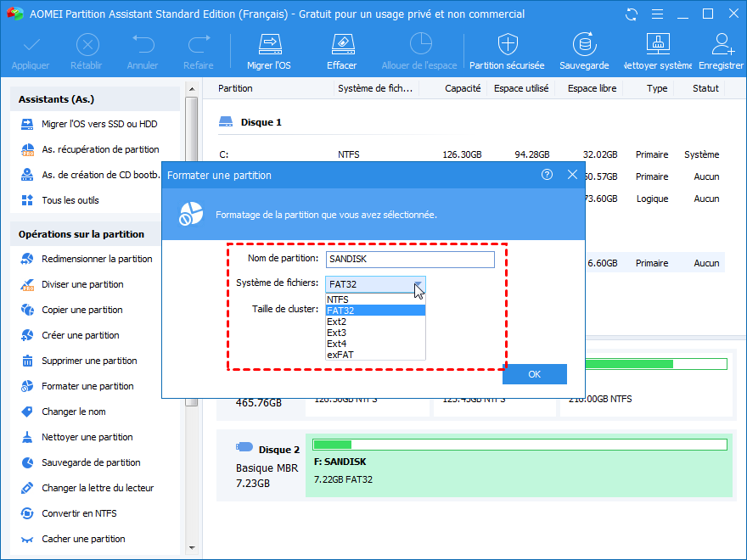Screen dimensions: 747x560
Task: Pick Ext4 file system option
Action: [x=337, y=344]
